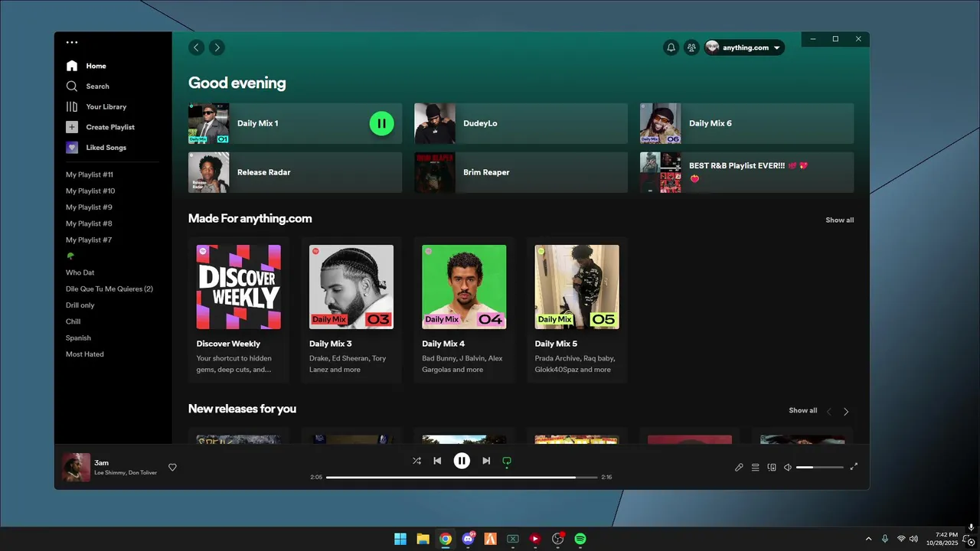The height and width of the screenshot is (551, 980).
Task: Toggle shuffle playback
Action: [x=416, y=461]
